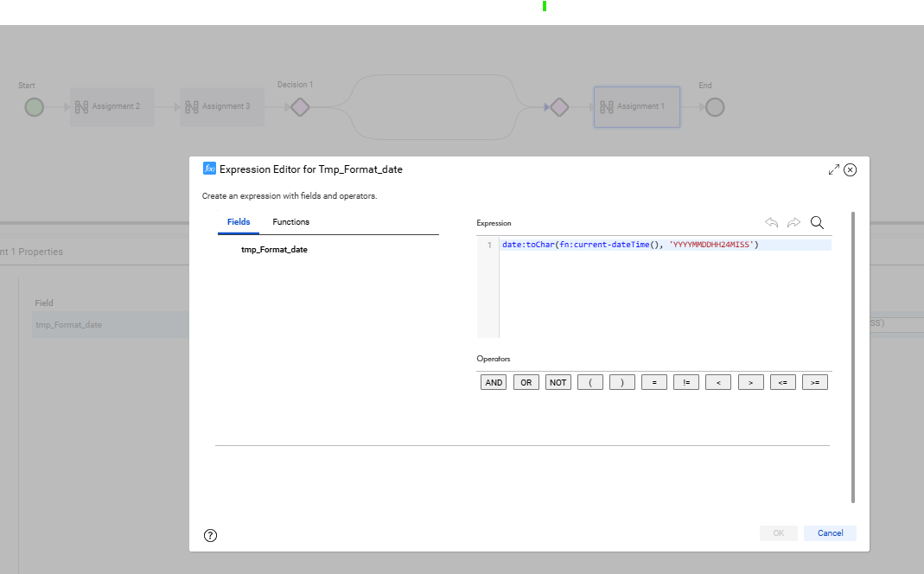Click the Start circle node

[x=35, y=107]
